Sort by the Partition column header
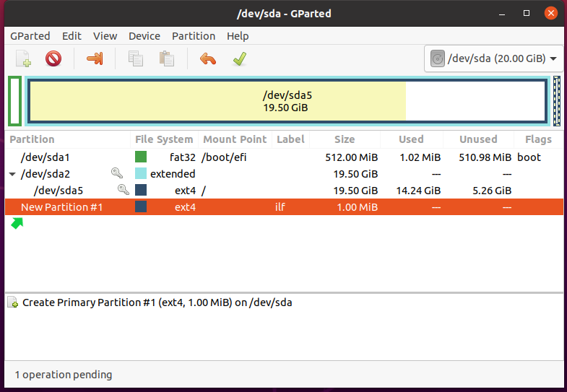Viewport: 567px width, 392px height. coord(68,139)
